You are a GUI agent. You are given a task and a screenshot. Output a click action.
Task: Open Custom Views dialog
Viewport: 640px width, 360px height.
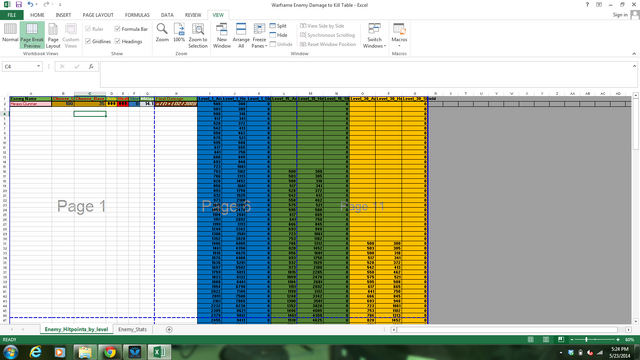point(71,36)
